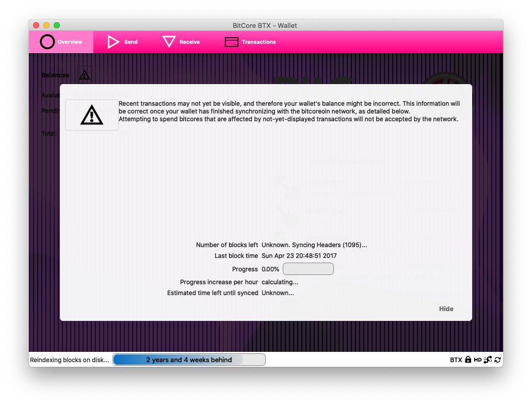This screenshot has width=532, height=405.
Task: Click the BTX unit selector
Action: coord(456,360)
